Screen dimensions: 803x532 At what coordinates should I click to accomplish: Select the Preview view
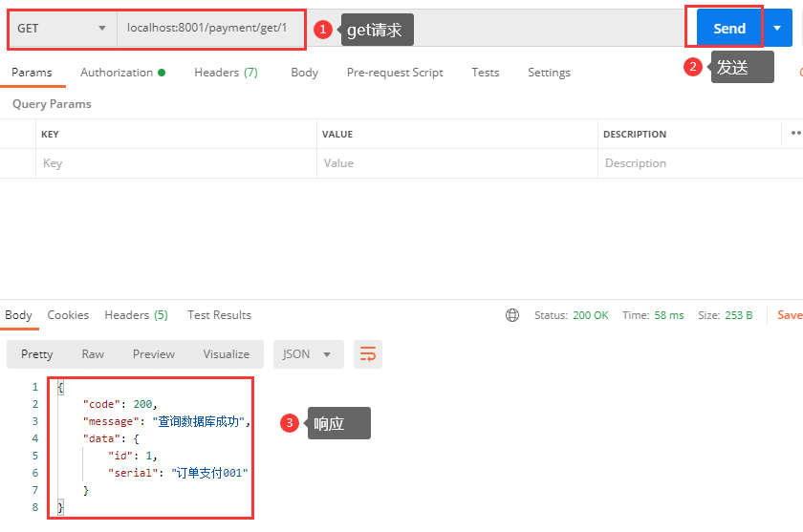(x=154, y=354)
